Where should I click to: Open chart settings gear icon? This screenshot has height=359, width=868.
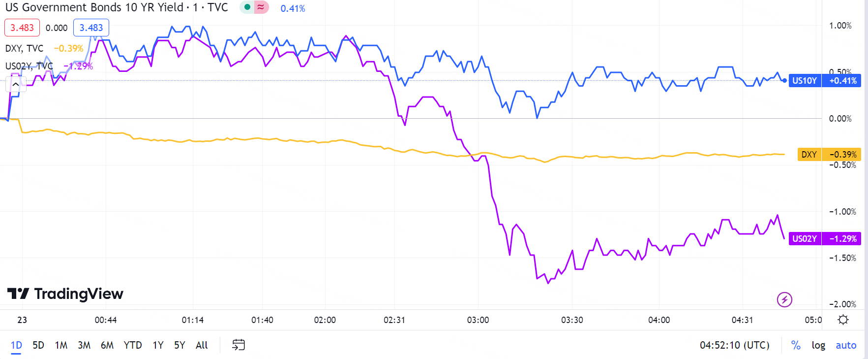(843, 320)
